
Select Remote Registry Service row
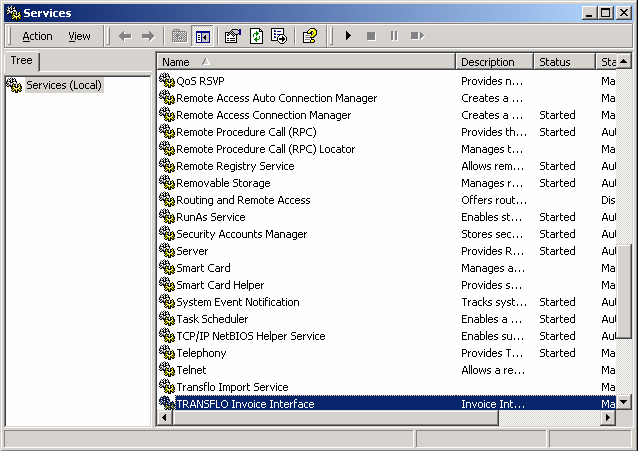(x=387, y=166)
